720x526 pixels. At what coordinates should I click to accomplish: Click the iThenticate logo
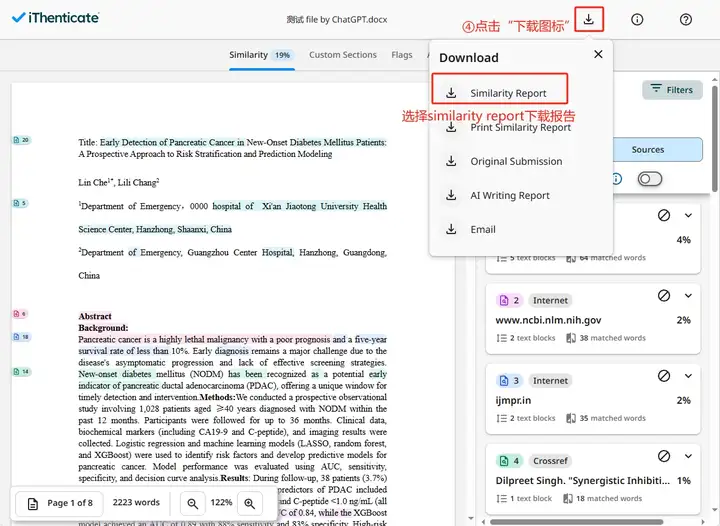tap(55, 17)
